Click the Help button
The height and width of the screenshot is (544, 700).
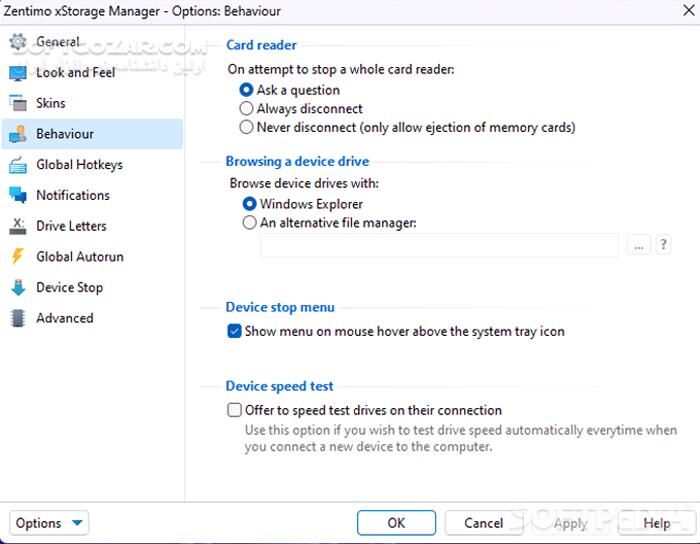pyautogui.click(x=657, y=523)
